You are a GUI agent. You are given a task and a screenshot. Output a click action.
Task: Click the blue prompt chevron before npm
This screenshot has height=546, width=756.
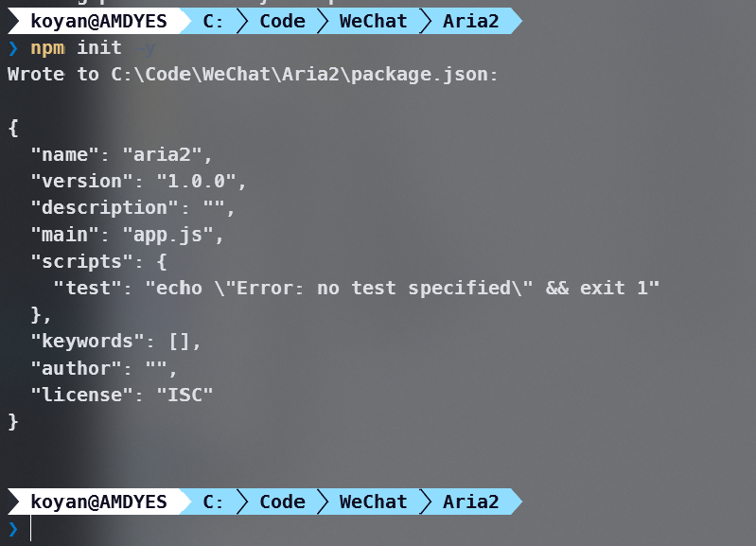pyautogui.click(x=13, y=48)
